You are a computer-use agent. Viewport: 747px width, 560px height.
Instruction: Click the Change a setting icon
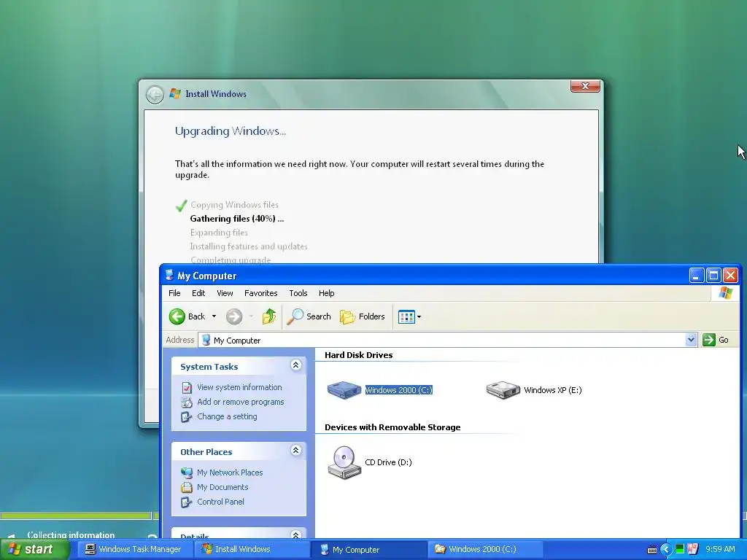(187, 417)
